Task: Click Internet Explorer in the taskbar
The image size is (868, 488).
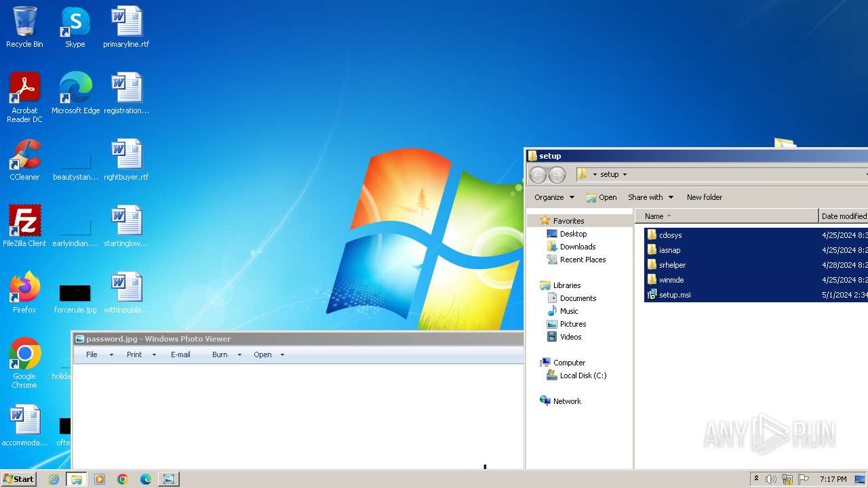Action: pos(54,479)
